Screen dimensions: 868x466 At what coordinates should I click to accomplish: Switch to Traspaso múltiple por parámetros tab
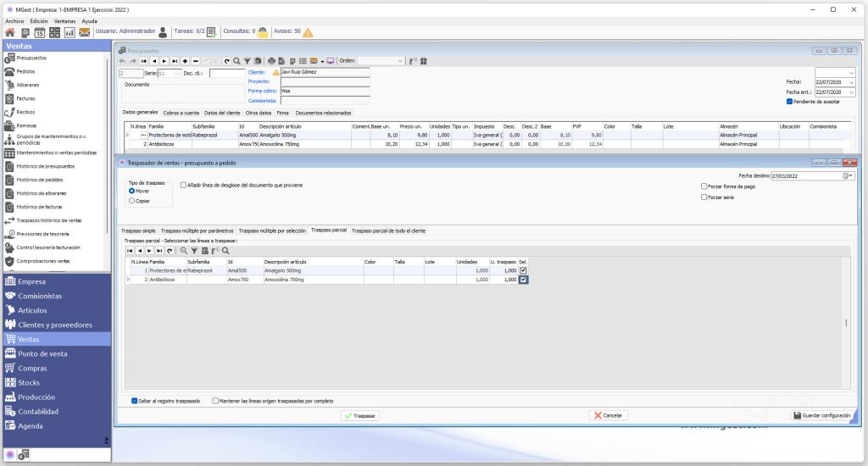197,230
